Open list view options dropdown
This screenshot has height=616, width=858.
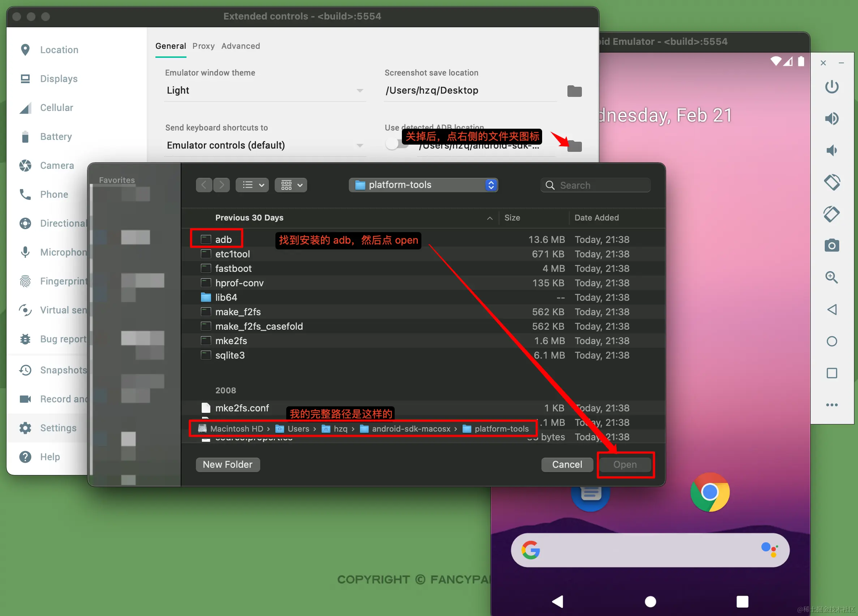[252, 185]
